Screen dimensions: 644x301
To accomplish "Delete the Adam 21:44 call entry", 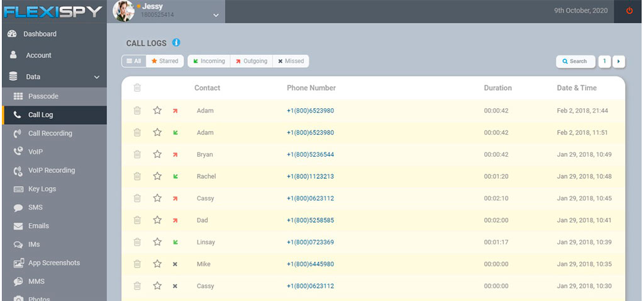I will (137, 110).
